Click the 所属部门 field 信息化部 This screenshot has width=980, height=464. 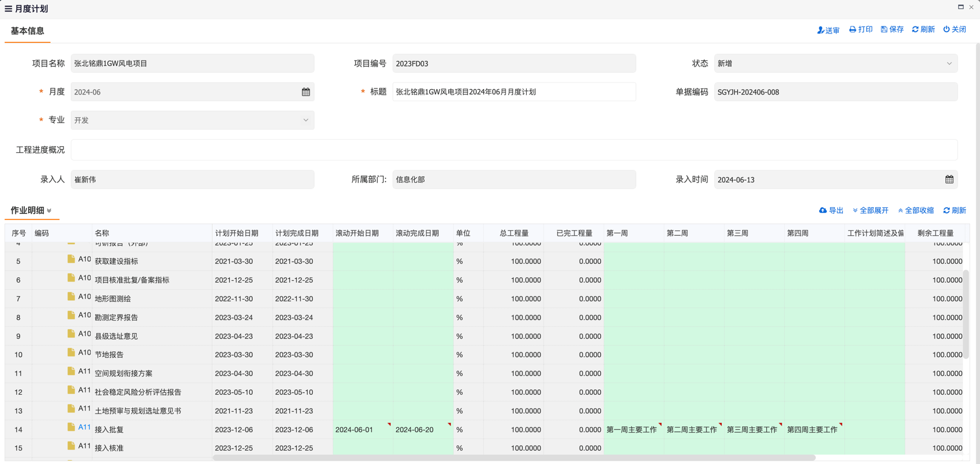pos(514,179)
